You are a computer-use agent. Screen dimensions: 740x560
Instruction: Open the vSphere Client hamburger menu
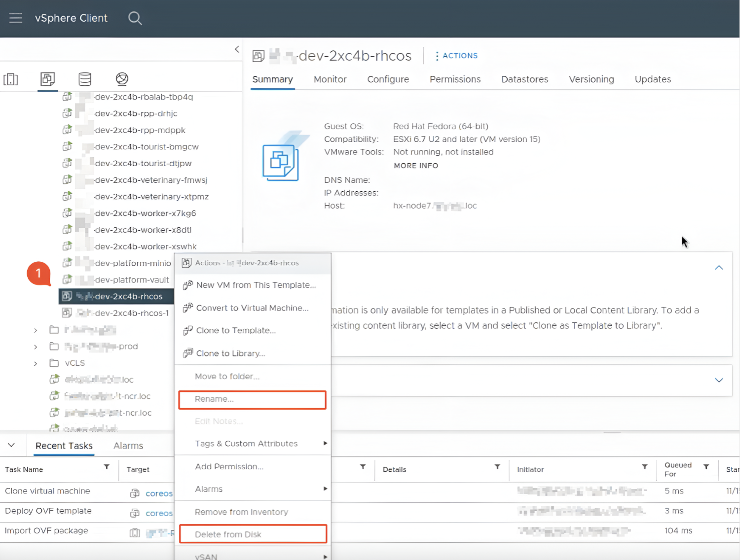click(x=16, y=18)
